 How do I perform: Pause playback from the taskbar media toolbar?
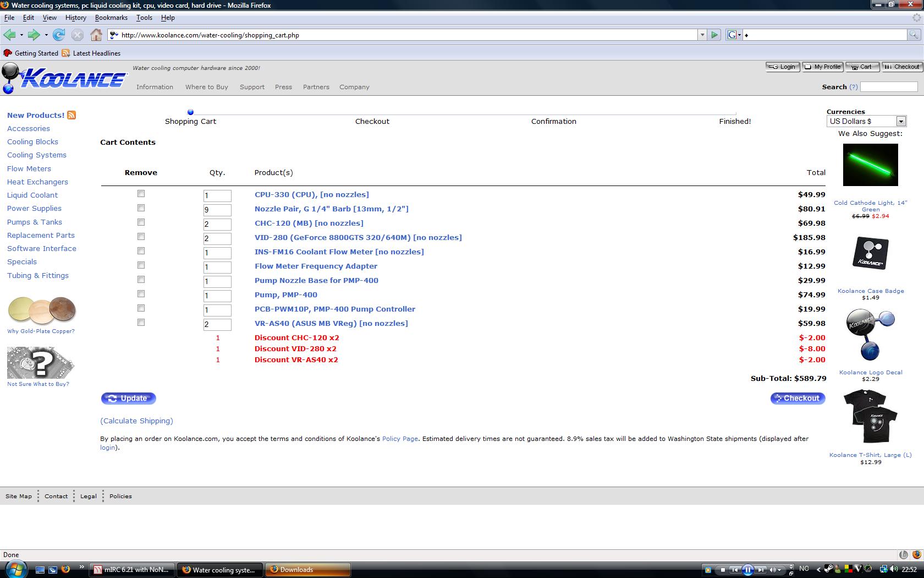[x=748, y=570]
